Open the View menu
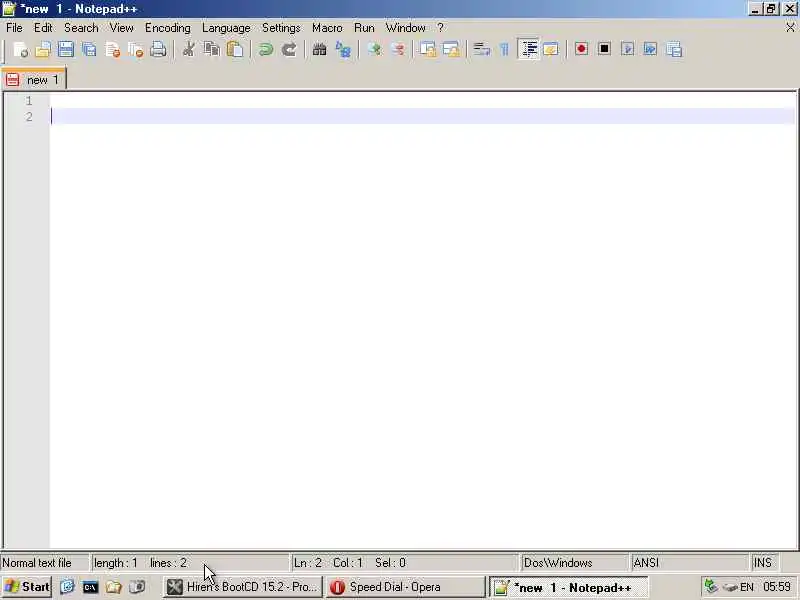Screen dimensions: 800x600 click(121, 28)
